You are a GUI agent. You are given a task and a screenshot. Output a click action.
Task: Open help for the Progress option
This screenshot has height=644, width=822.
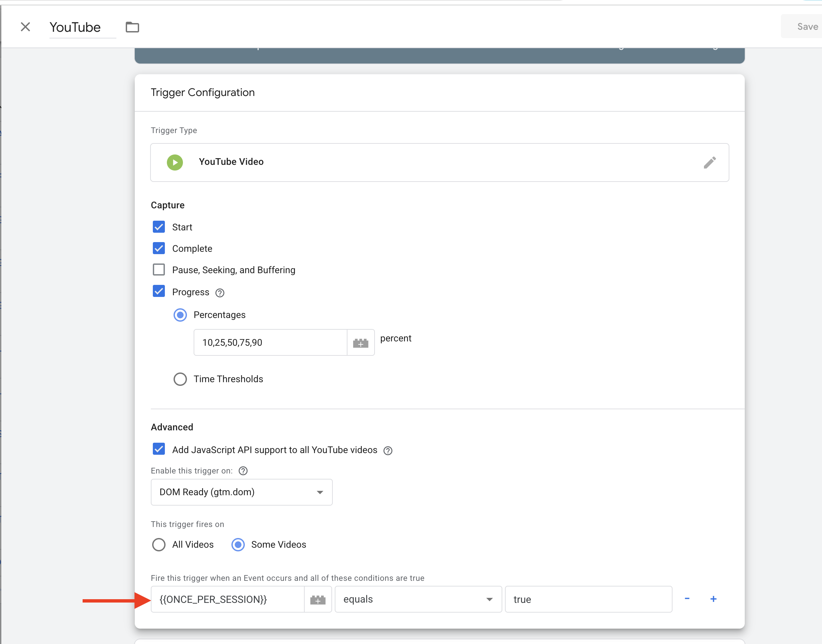pos(220,293)
